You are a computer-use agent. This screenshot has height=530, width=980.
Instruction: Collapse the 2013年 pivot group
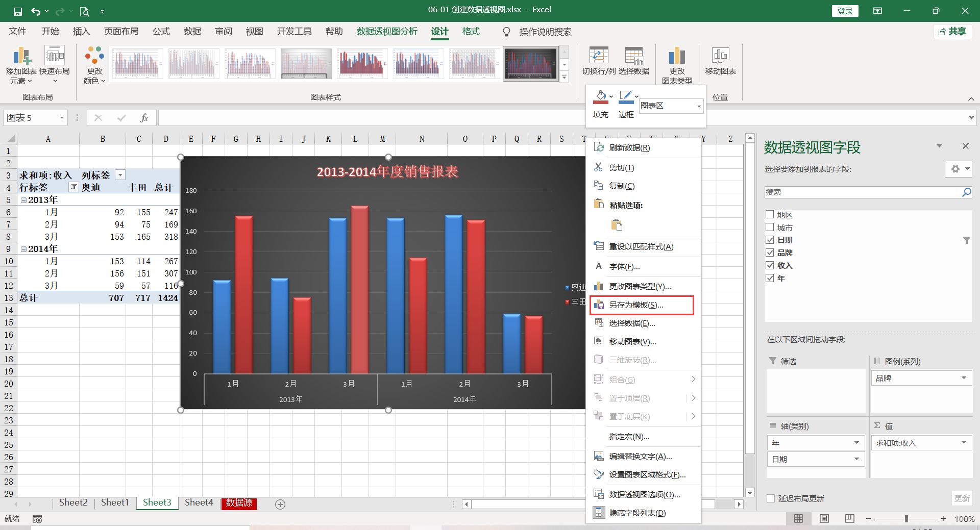point(23,200)
